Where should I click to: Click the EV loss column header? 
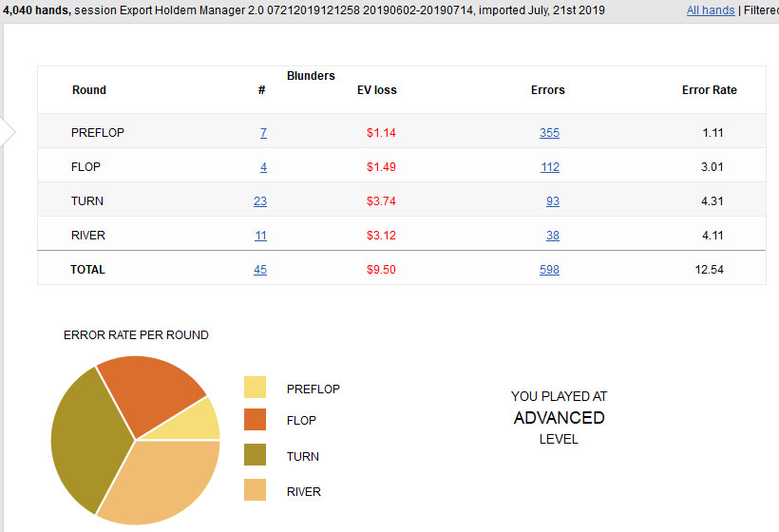click(x=376, y=90)
